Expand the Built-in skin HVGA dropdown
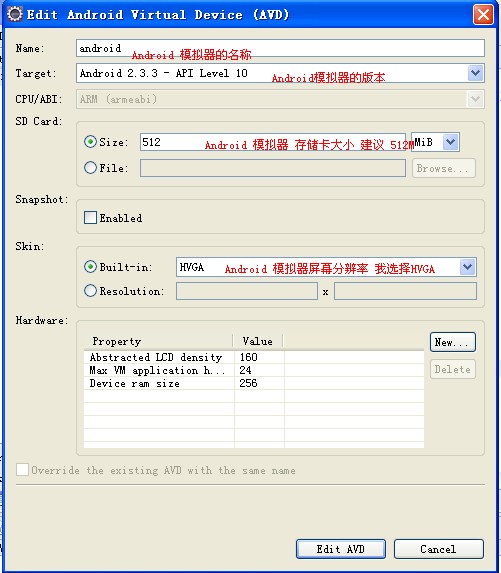501x573 pixels. tap(468, 267)
